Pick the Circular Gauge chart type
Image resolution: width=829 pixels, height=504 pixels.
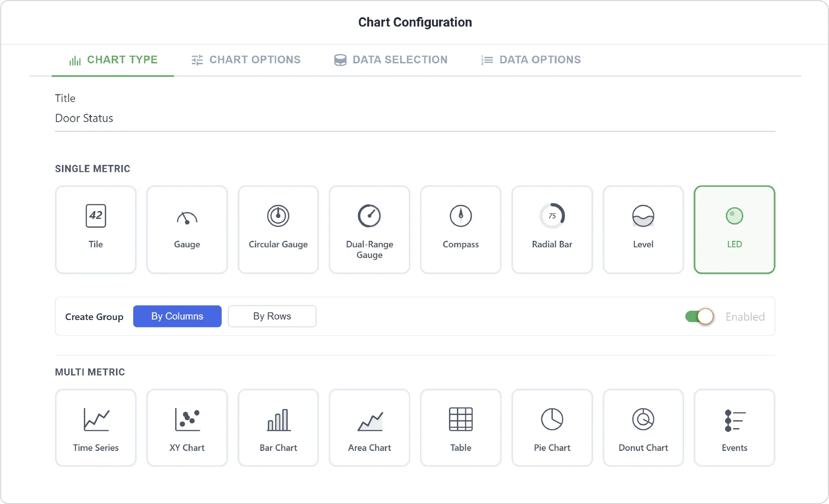click(278, 230)
